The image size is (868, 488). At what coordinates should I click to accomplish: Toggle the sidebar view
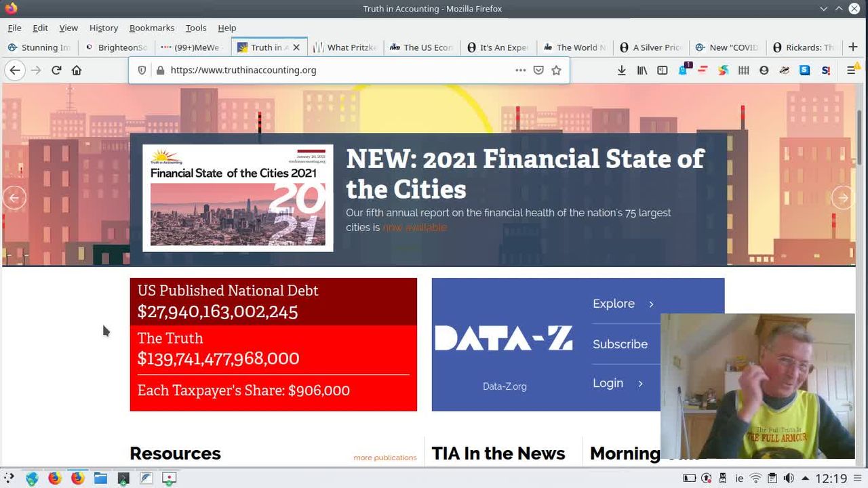(663, 70)
